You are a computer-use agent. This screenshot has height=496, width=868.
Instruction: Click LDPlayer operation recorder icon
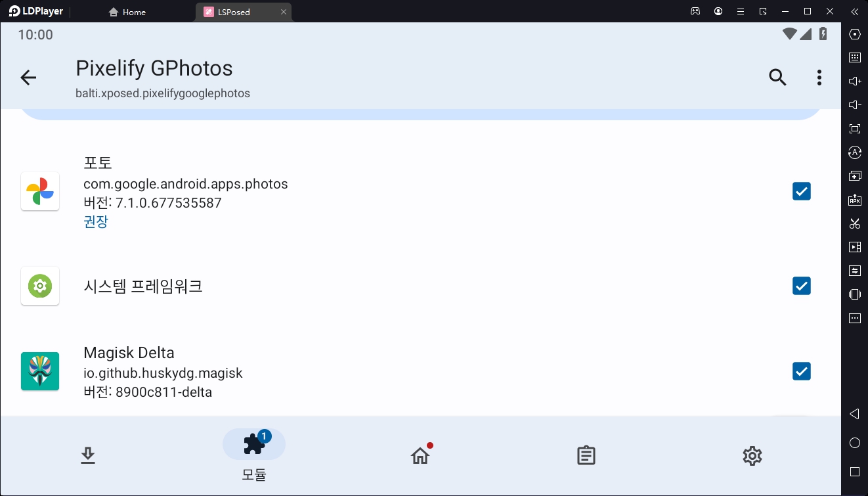pyautogui.click(x=854, y=152)
